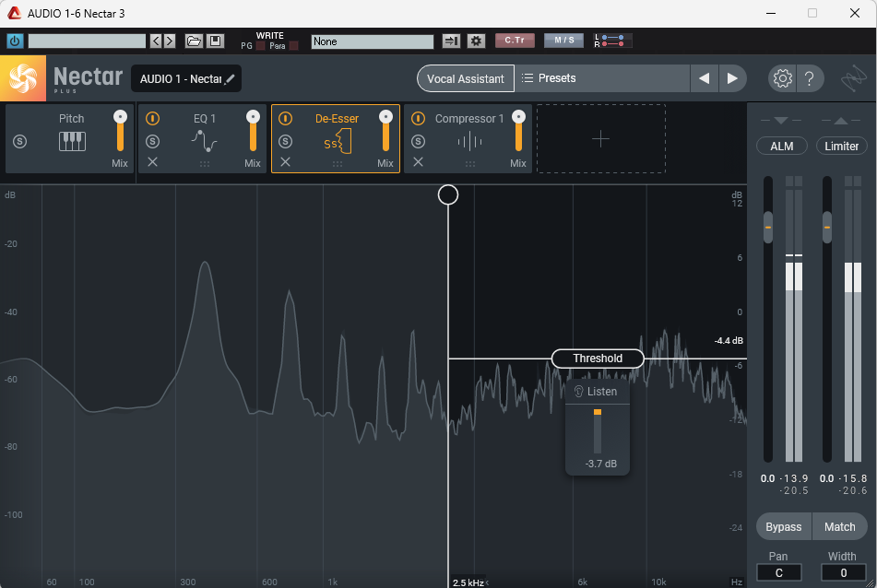Open the L/R channel routing control
Screen dimensions: 877x588
(x=613, y=41)
